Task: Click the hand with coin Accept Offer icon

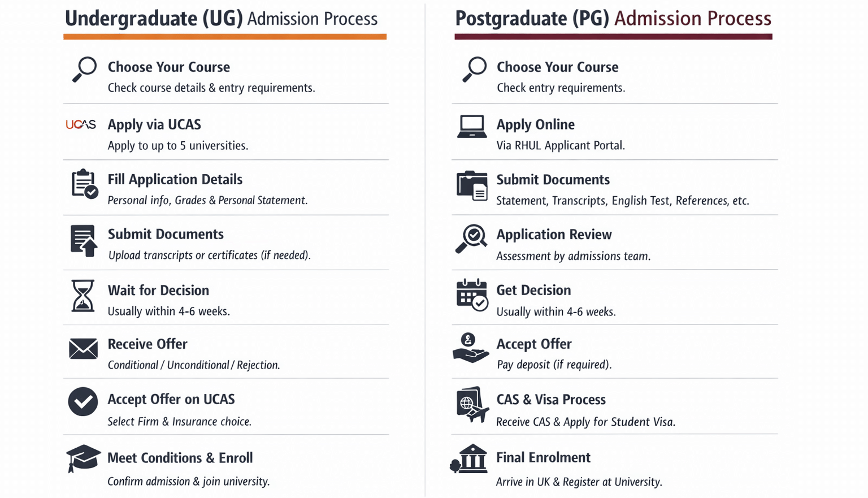Action: [470, 348]
